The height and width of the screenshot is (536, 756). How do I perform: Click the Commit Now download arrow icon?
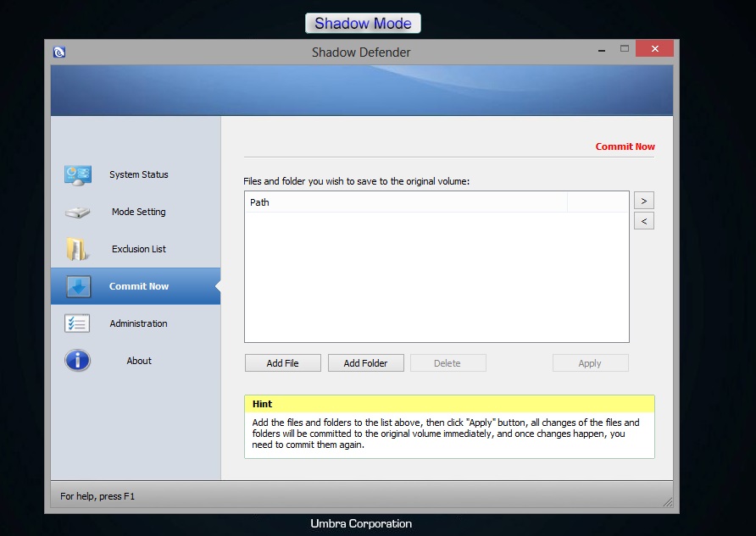pyautogui.click(x=78, y=286)
